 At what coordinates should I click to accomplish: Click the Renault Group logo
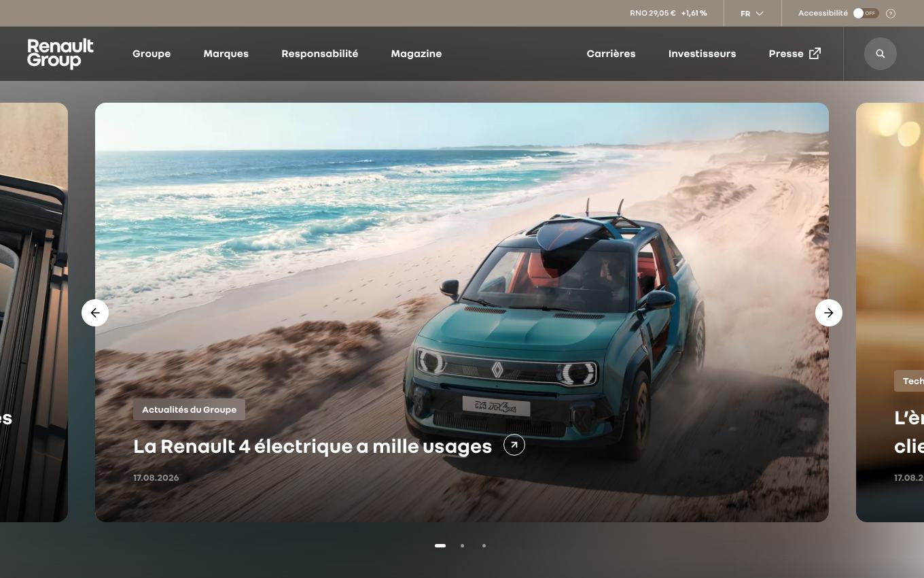tap(60, 54)
